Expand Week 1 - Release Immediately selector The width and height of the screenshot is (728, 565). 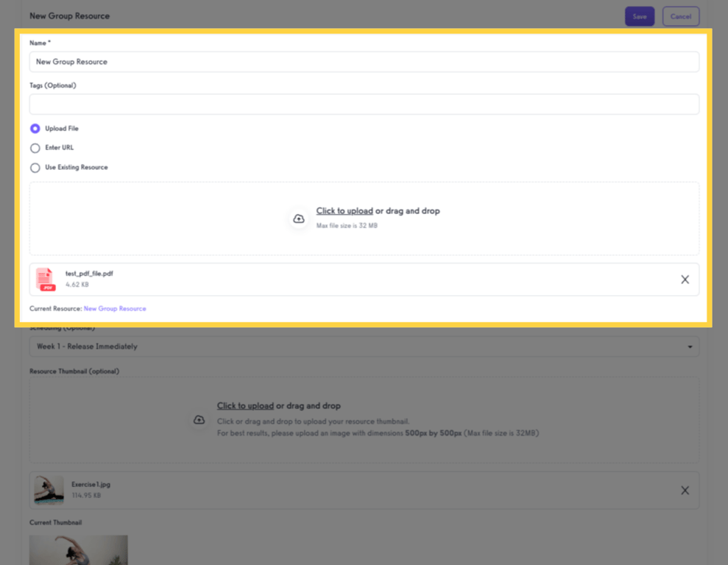364,346
